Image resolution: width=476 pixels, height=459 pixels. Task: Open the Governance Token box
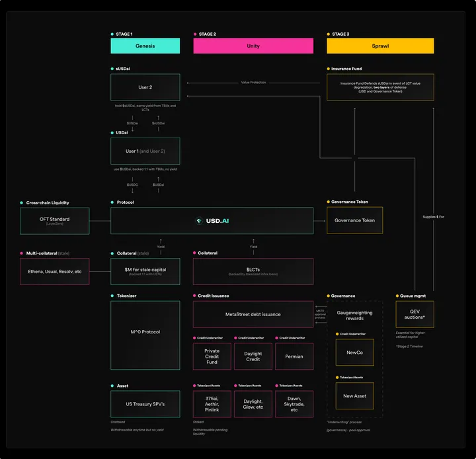(354, 220)
